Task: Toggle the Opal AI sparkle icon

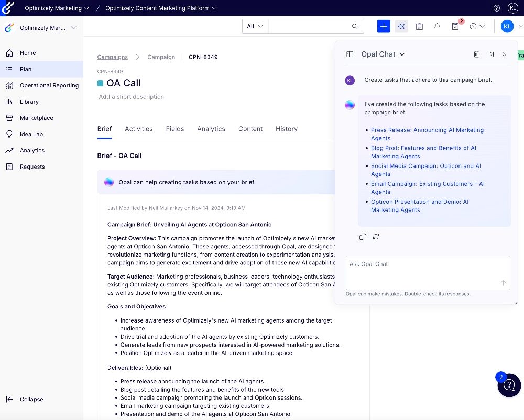Action: [401, 26]
